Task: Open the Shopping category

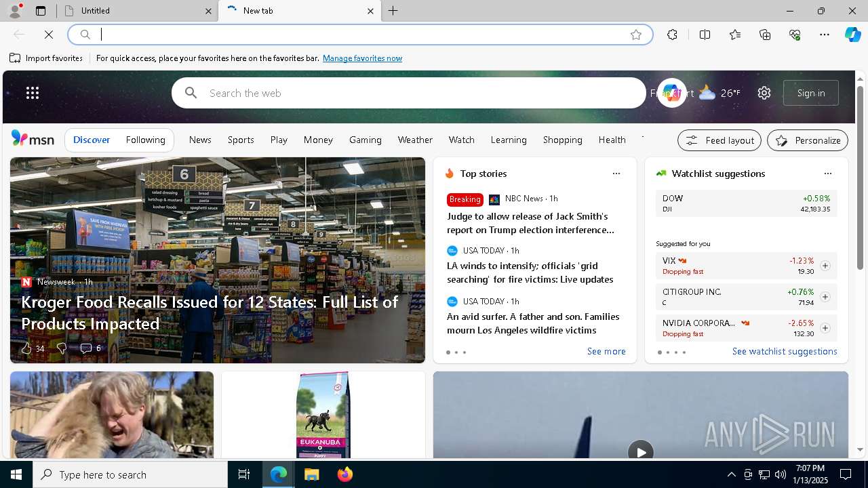Action: click(563, 140)
